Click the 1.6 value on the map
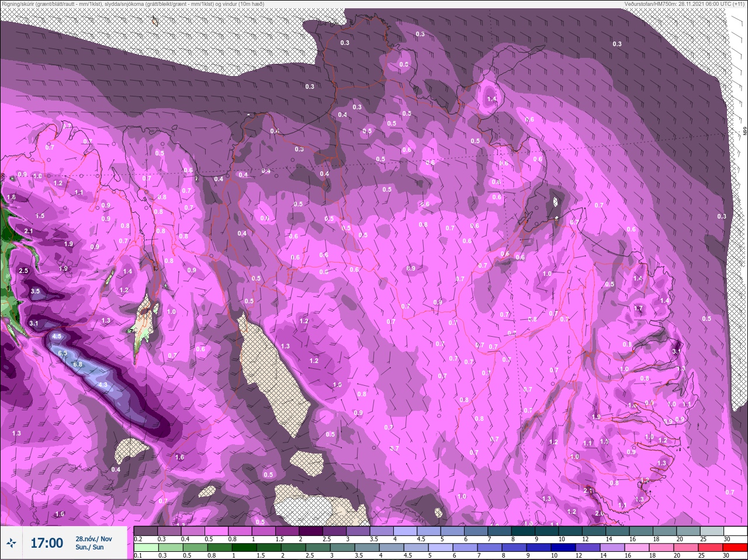 tap(179, 457)
